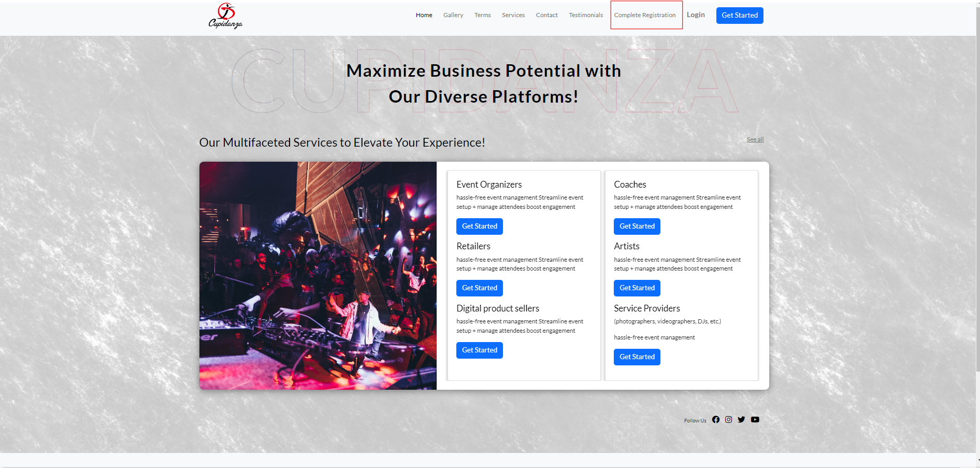Open the Instagram social icon
Screen dimensions: 980x468
coord(728,420)
